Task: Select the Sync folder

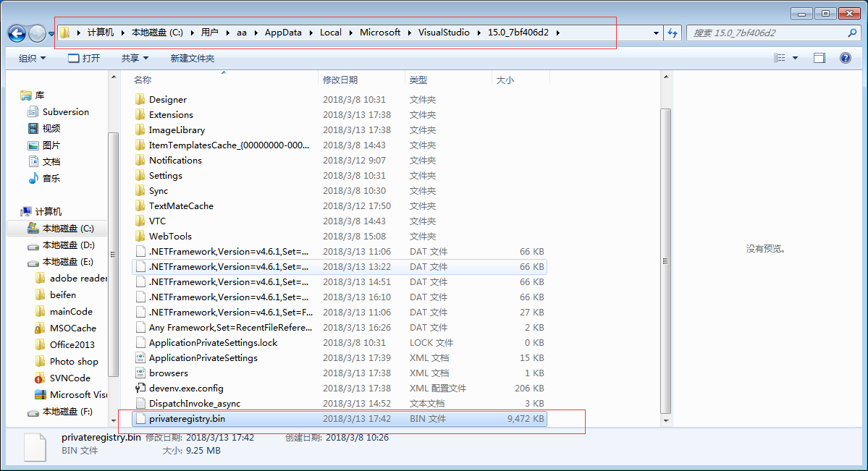Action: pyautogui.click(x=159, y=191)
